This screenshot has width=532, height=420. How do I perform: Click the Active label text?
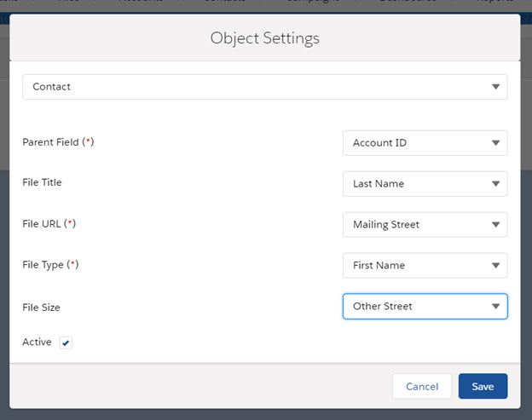37,342
